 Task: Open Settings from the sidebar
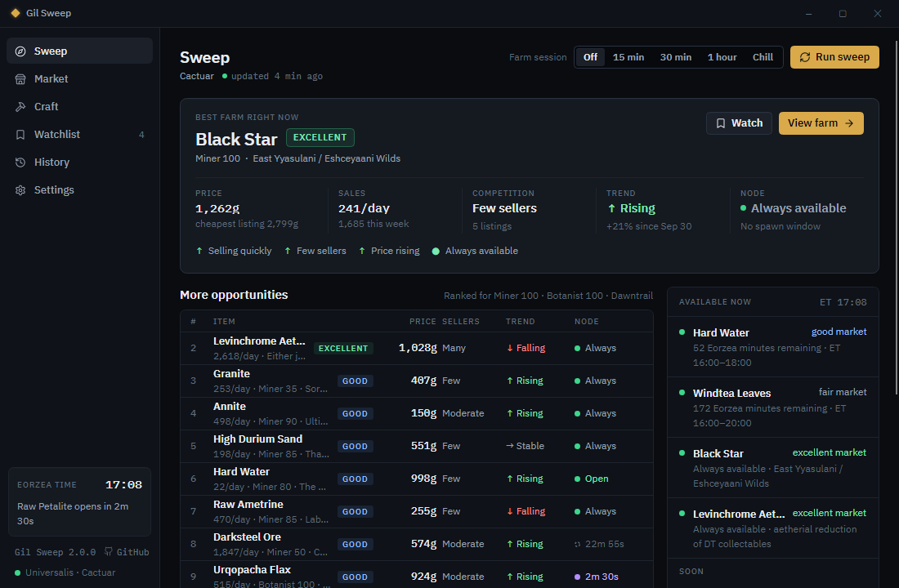pyautogui.click(x=80, y=190)
